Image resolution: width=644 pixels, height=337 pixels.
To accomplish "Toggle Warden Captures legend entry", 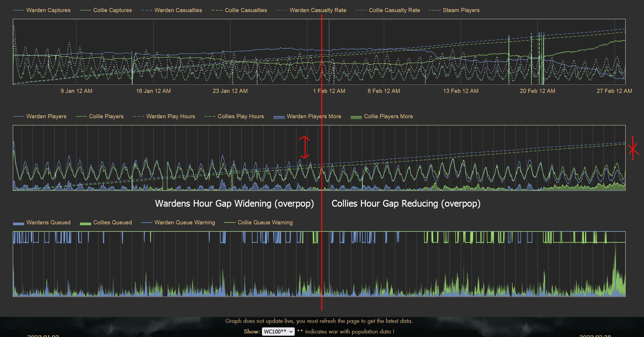I will click(48, 10).
